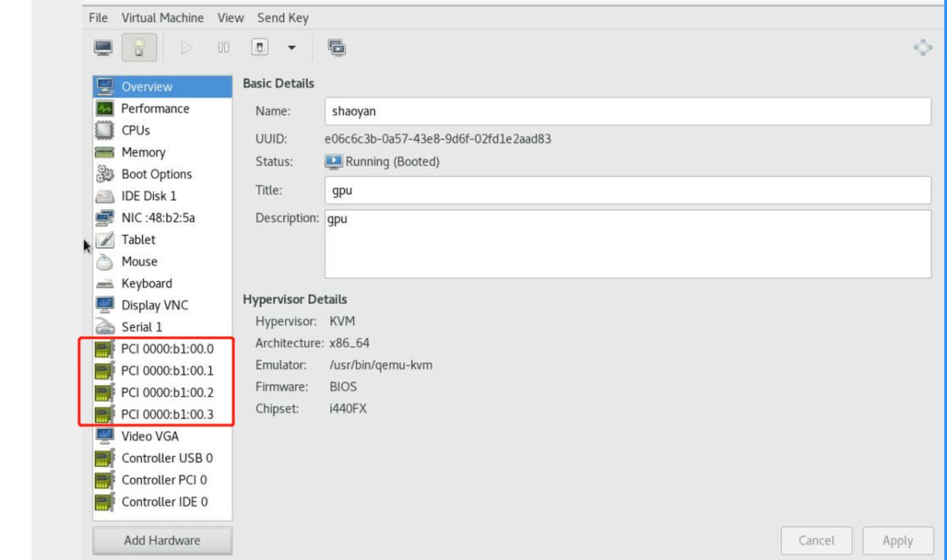The image size is (947, 560).
Task: Select Performance in the hardware list
Action: click(x=155, y=109)
